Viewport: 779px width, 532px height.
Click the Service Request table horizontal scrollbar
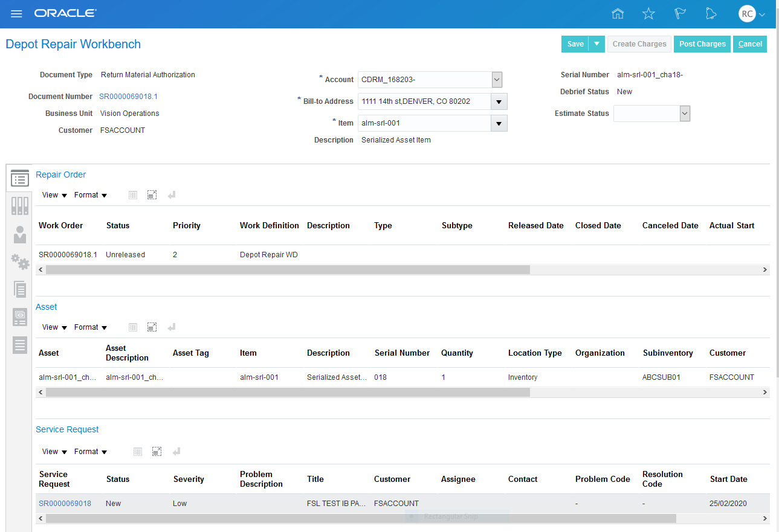[x=360, y=518]
